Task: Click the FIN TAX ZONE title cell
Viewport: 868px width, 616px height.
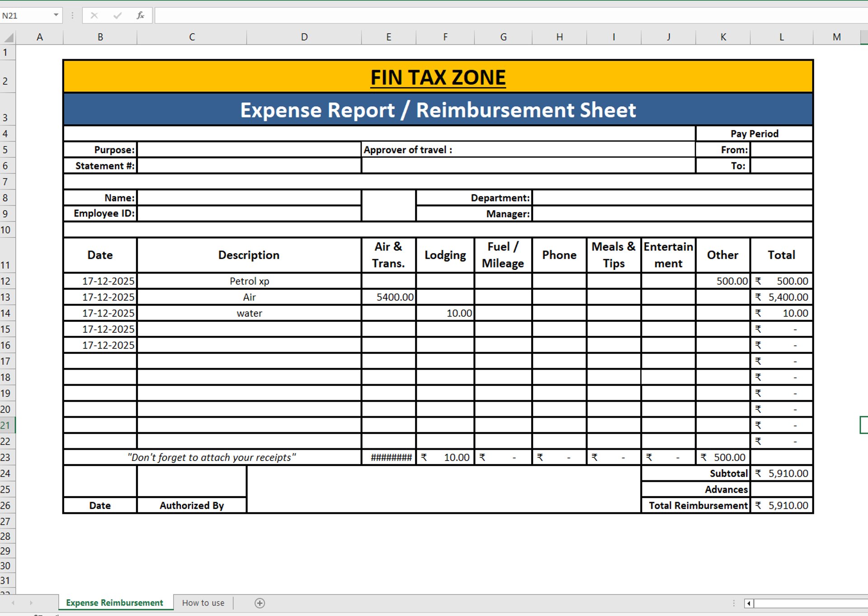Action: 438,77
